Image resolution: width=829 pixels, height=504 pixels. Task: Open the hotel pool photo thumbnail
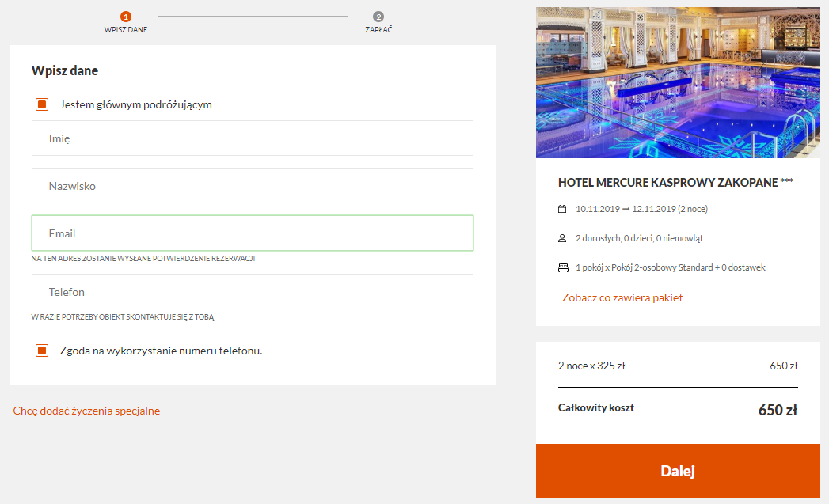pos(678,82)
